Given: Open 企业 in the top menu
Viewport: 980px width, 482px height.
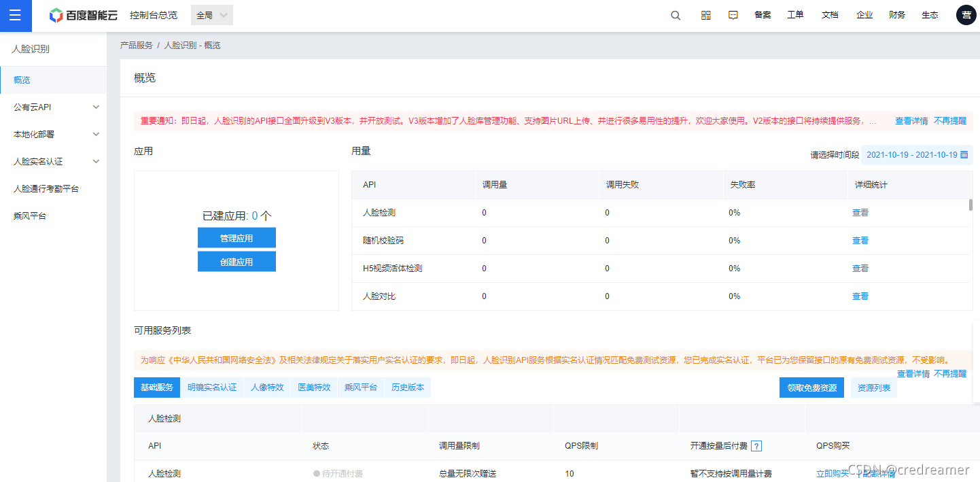Looking at the screenshot, I should 864,15.
